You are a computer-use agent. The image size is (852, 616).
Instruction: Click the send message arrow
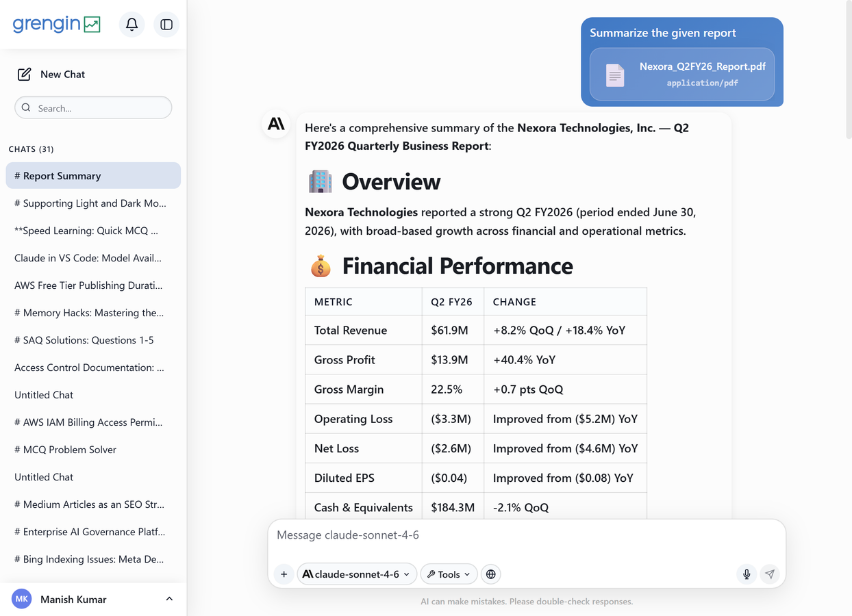click(x=770, y=574)
